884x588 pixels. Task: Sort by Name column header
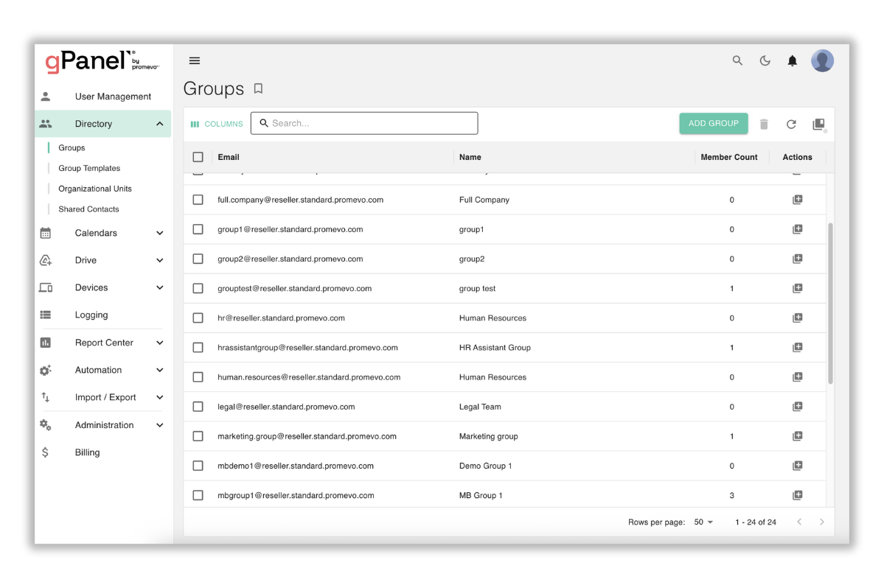point(470,157)
